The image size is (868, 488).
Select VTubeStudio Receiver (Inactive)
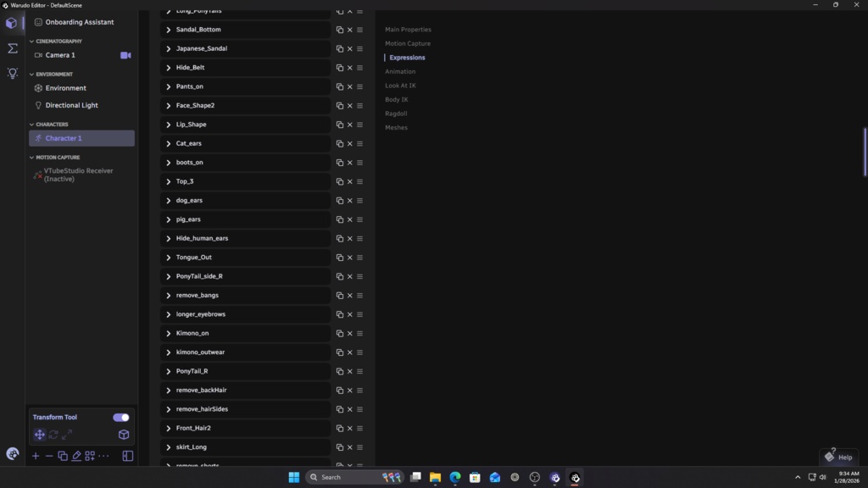[x=81, y=175]
